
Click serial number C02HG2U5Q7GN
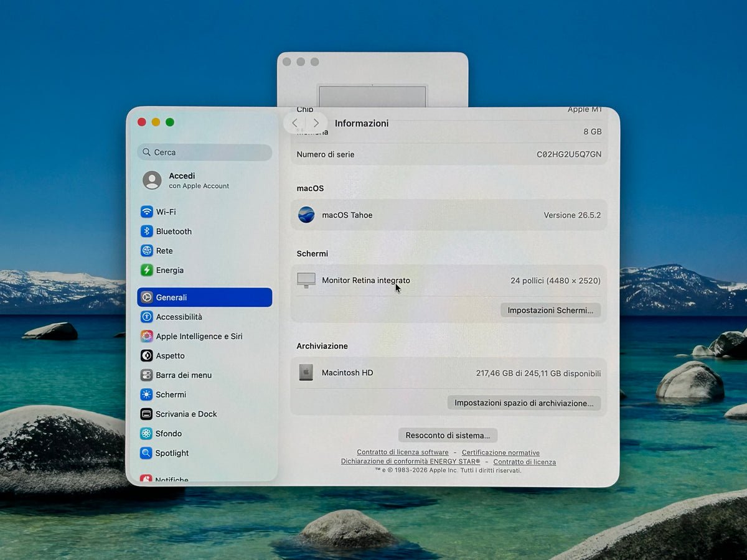coord(569,154)
